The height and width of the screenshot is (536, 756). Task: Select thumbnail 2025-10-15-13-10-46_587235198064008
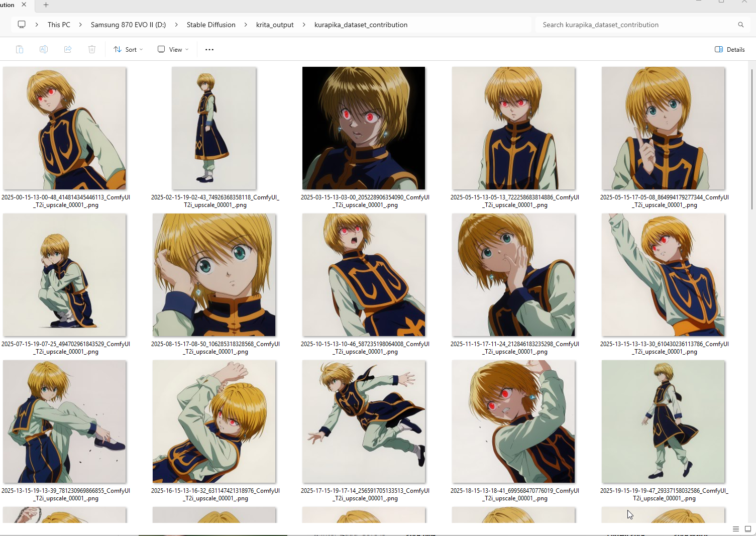[x=364, y=275]
